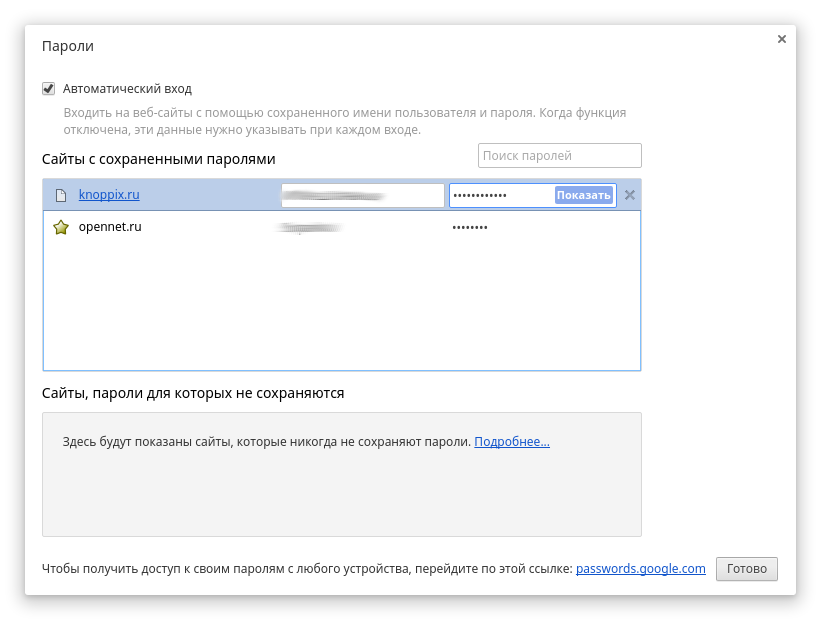
Task: Close the Пароли dialog with the X
Action: point(782,39)
